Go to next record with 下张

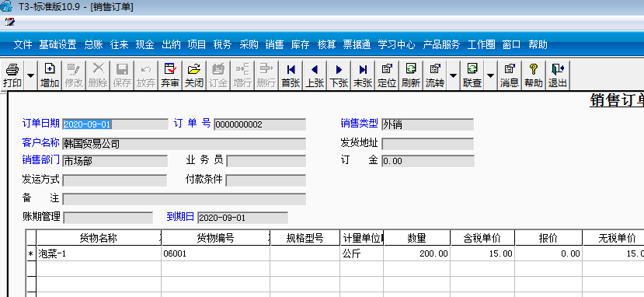(339, 75)
